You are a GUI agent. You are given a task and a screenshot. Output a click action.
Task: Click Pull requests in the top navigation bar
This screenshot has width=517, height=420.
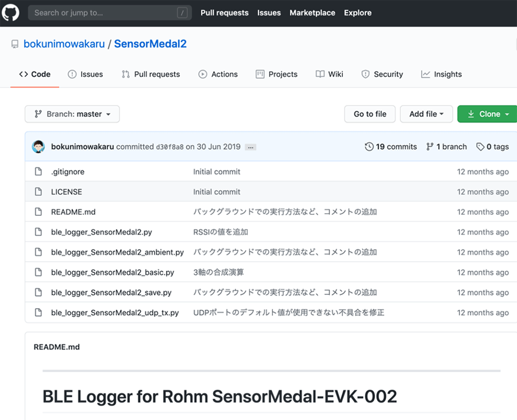click(x=225, y=13)
